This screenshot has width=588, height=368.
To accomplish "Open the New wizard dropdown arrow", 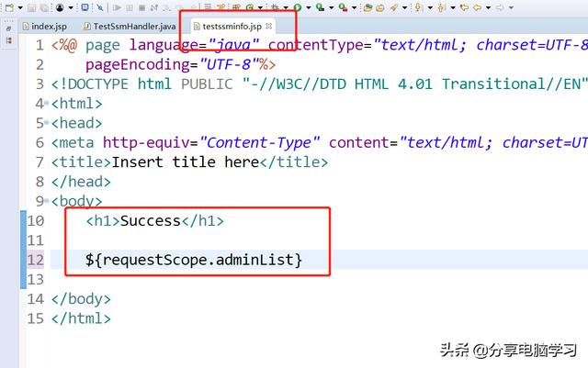I will (x=20, y=7).
